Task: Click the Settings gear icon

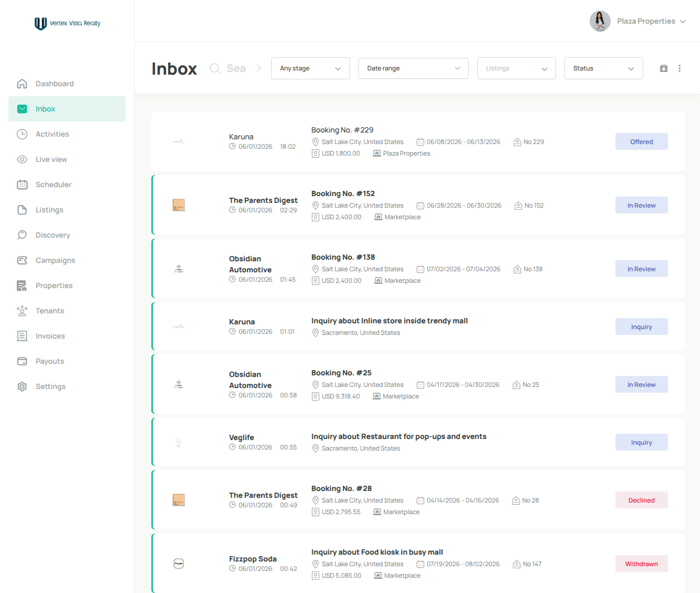Action: [22, 386]
